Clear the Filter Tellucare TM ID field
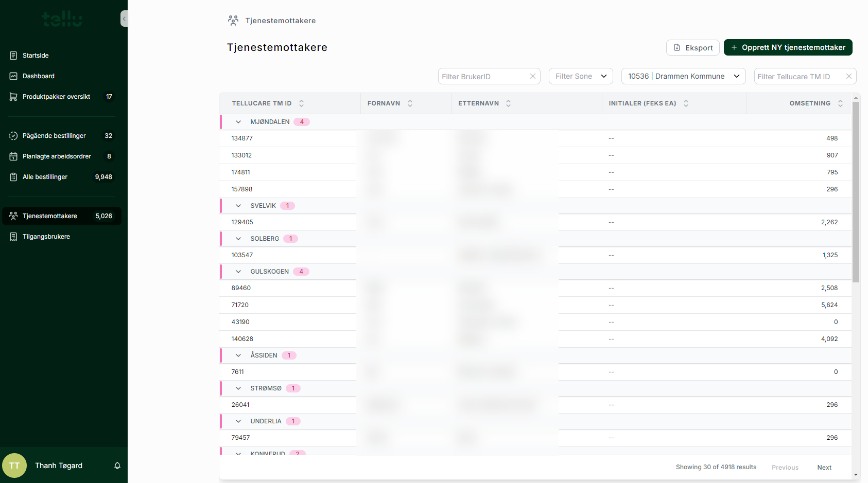 pos(849,76)
